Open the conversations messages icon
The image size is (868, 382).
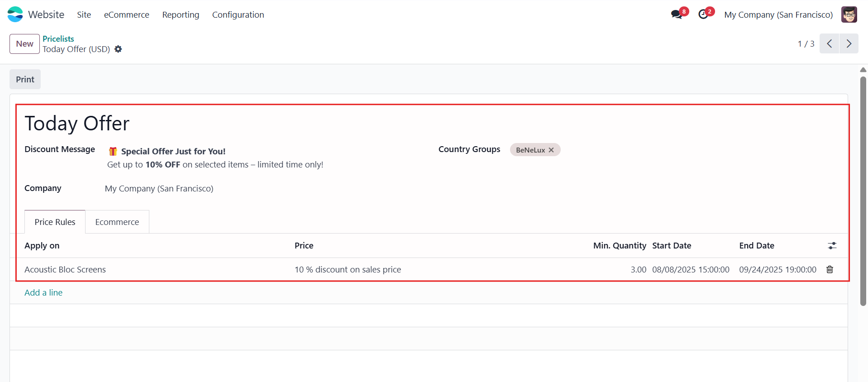click(x=677, y=14)
